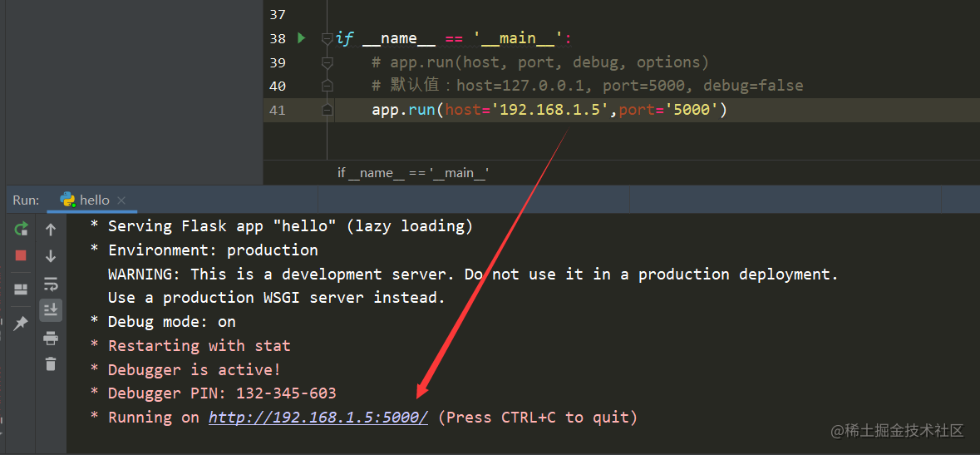Click the app.run(host, port, debug, options) comment
The width and height of the screenshot is (980, 455).
(540, 62)
